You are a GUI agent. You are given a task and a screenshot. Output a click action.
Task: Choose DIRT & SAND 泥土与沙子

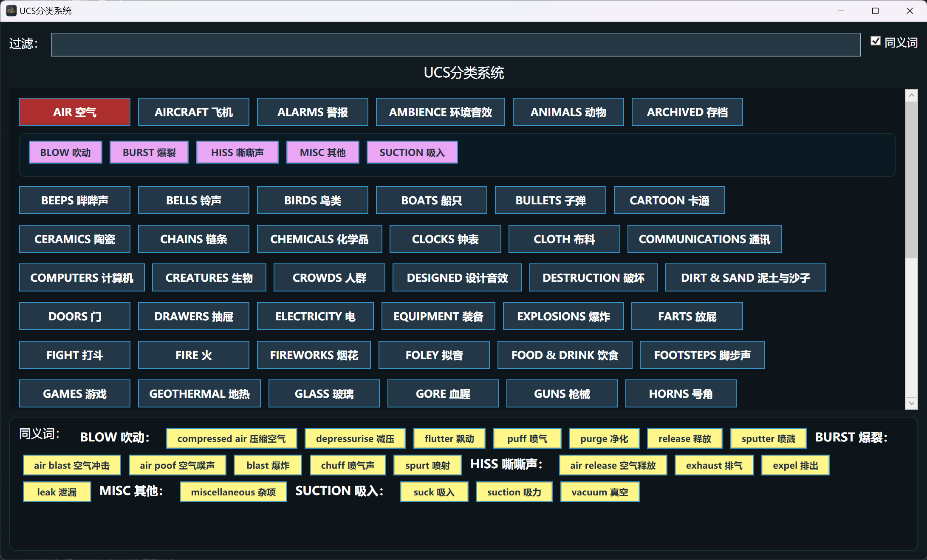click(x=746, y=277)
